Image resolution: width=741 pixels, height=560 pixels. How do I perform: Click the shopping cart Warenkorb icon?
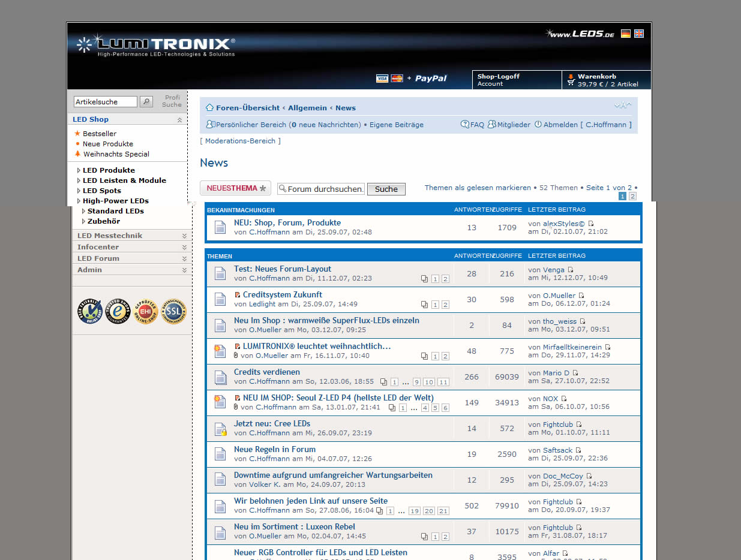point(571,80)
